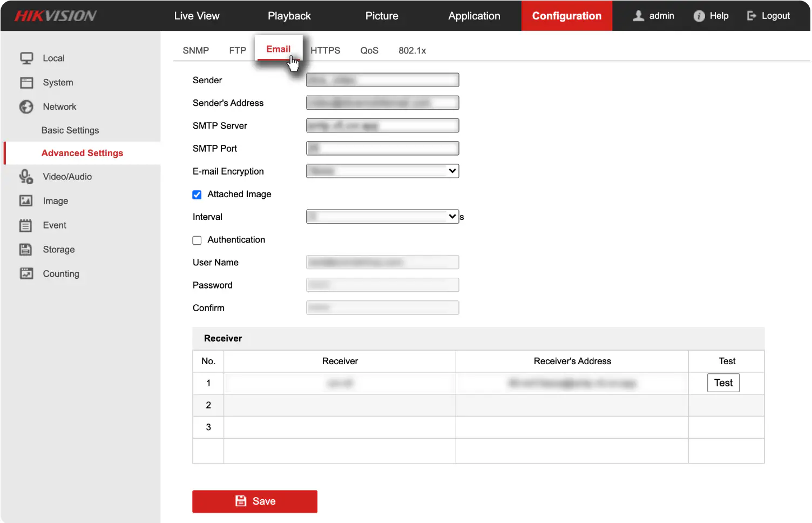Expand the E-mail Encryption dropdown
Screen dimensions: 812x523
click(x=382, y=171)
